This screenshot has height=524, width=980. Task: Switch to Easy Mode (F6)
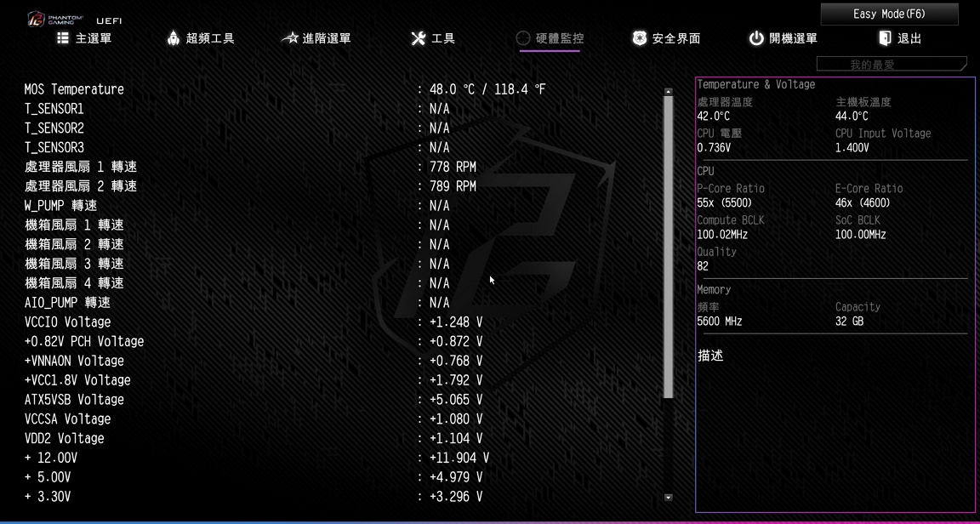coord(889,14)
